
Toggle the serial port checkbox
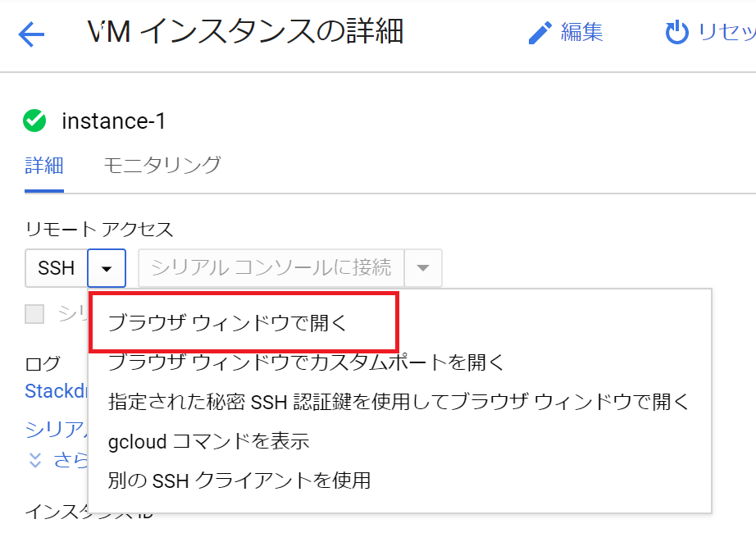[34, 313]
